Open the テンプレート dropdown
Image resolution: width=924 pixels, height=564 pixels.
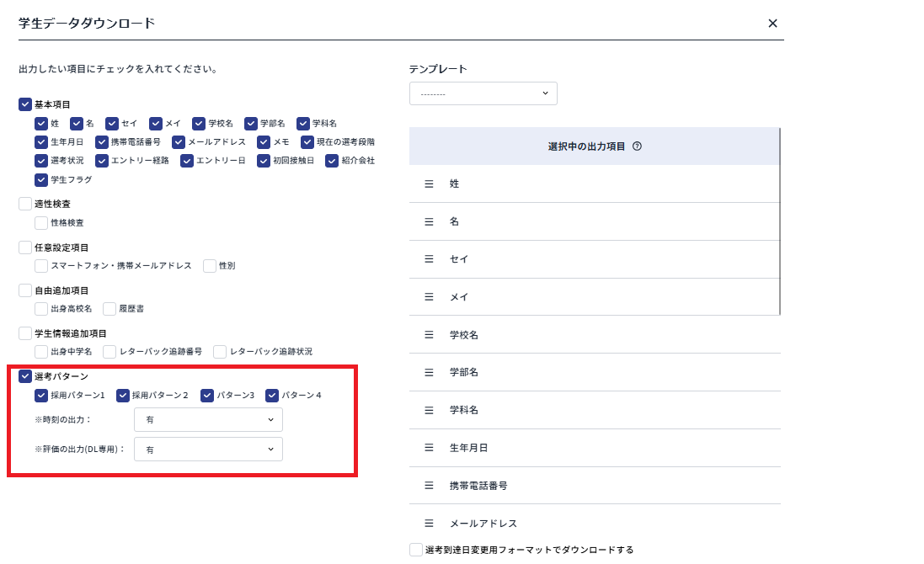[483, 93]
